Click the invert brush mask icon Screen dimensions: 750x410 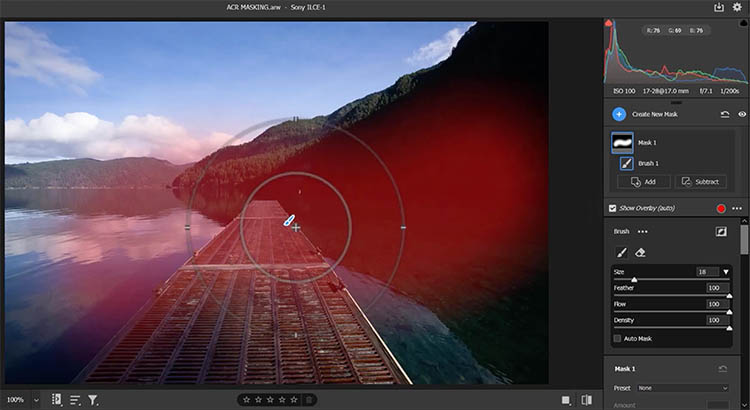pyautogui.click(x=720, y=231)
